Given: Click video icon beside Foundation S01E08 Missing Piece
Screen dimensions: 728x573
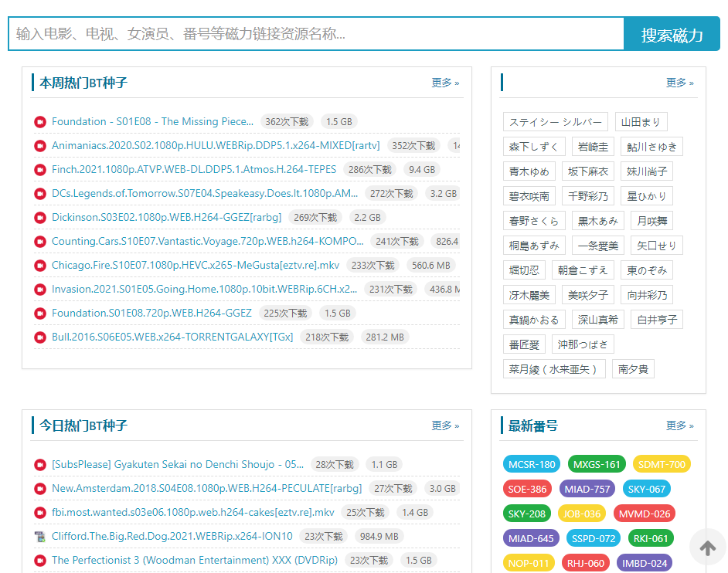Looking at the screenshot, I should 40,122.
